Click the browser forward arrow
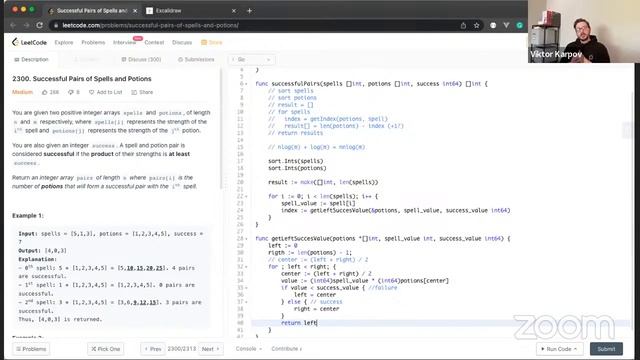This screenshot has height=360, width=640. coord(26,25)
